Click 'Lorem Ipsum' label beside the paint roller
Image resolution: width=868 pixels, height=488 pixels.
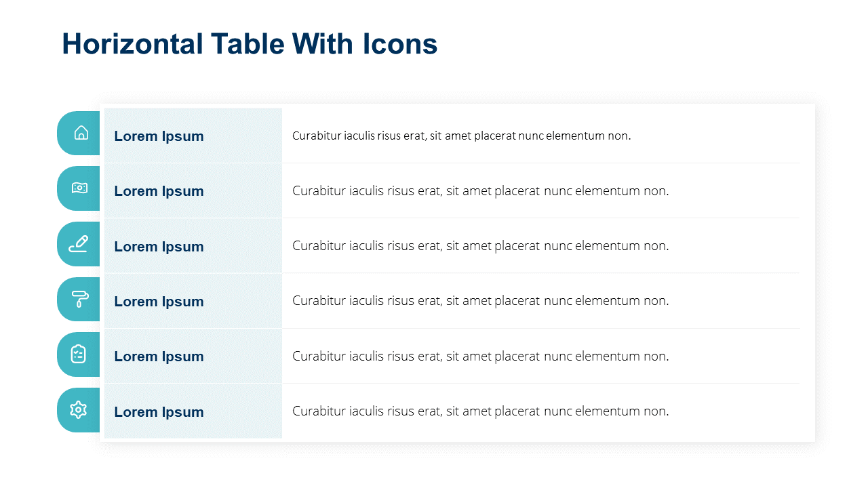click(x=159, y=302)
